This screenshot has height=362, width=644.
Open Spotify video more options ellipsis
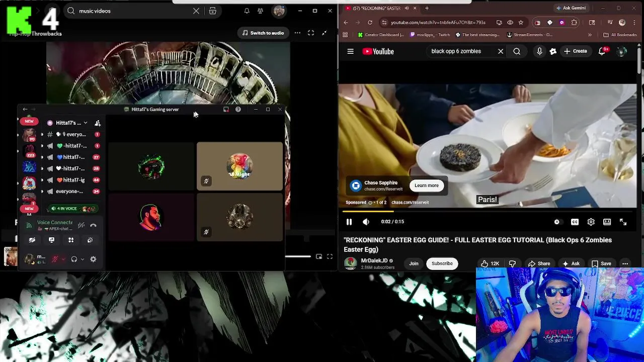[x=297, y=33]
